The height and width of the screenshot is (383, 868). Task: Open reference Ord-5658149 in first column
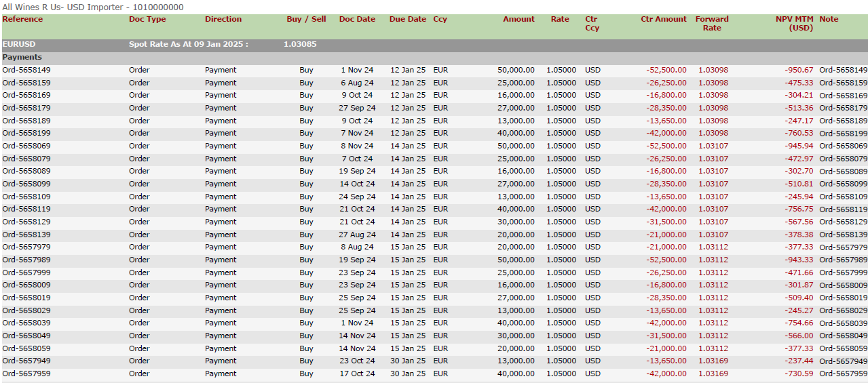26,70
